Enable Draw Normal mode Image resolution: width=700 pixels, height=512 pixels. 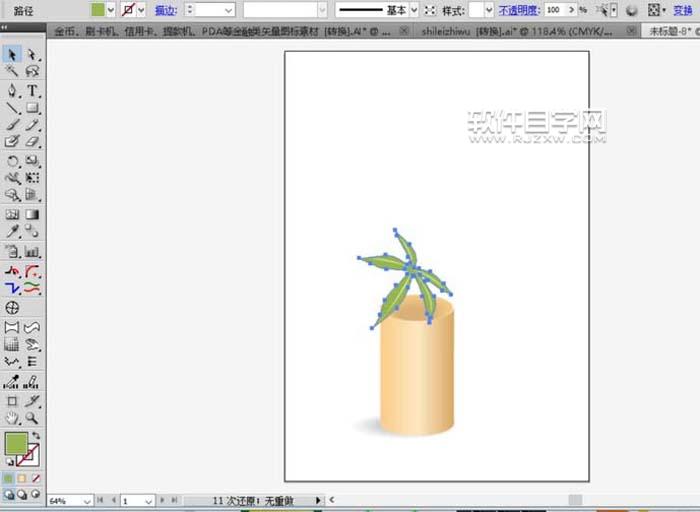coord(8,494)
